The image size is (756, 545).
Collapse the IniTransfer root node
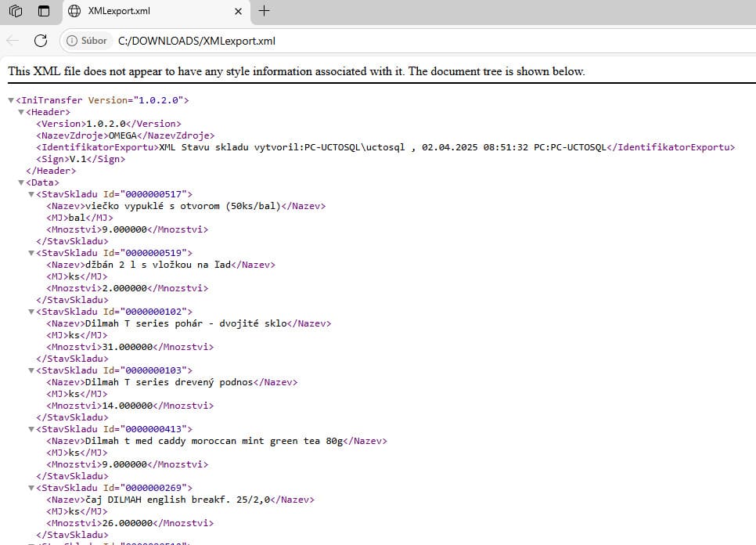(11, 100)
